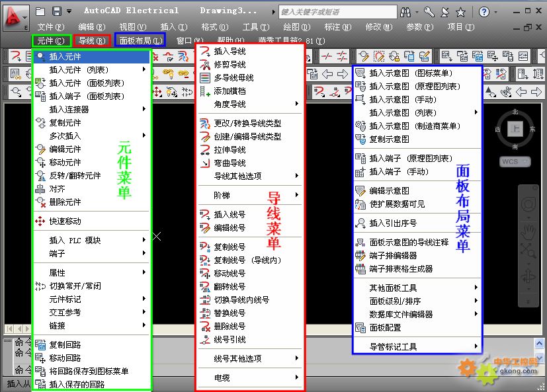Screen dimensions: 547x392
Task: Open the 元件(C) menu
Action: [51, 41]
